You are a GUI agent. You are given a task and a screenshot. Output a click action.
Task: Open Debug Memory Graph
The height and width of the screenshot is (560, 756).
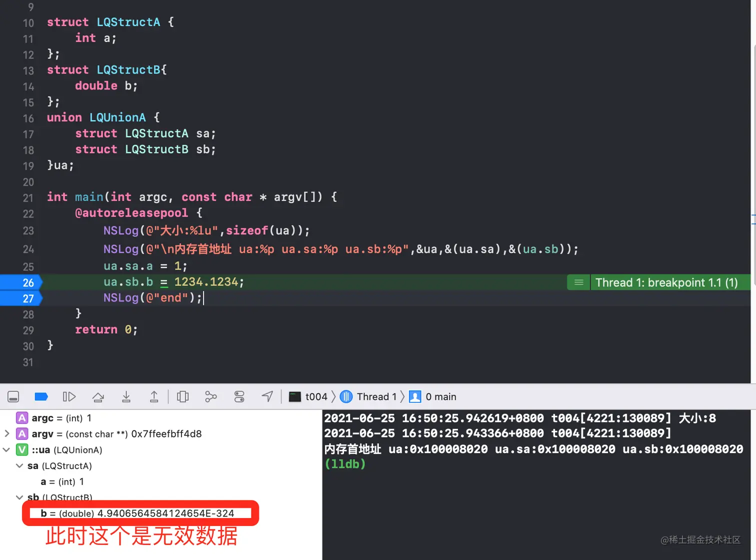click(x=211, y=396)
